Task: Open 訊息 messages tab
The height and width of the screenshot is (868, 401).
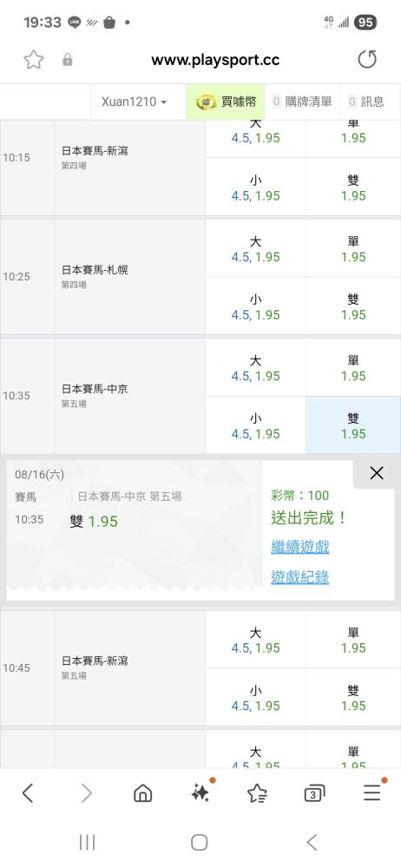Action: [370, 102]
